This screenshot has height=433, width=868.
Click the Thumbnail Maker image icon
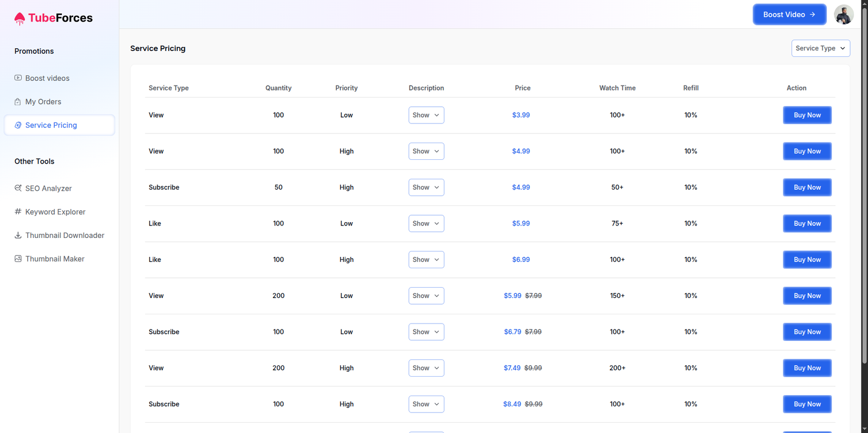point(18,259)
